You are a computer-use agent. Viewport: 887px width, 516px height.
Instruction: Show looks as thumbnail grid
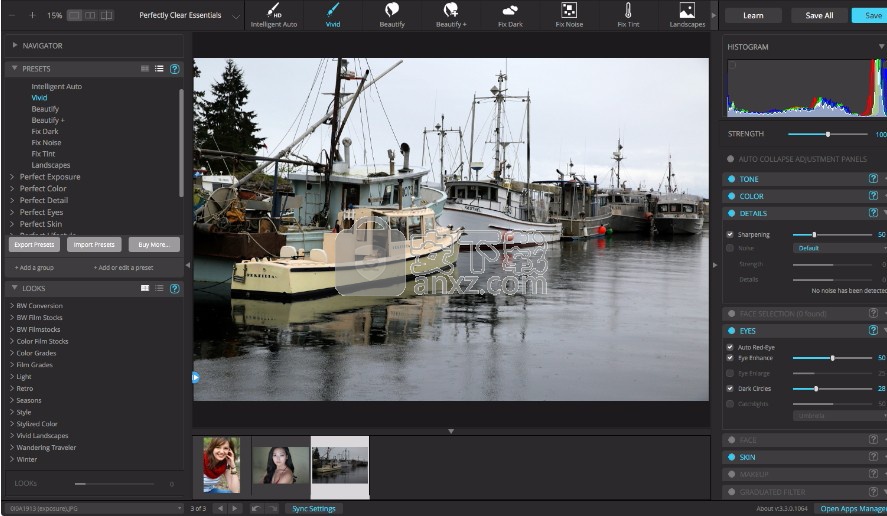click(x=145, y=288)
